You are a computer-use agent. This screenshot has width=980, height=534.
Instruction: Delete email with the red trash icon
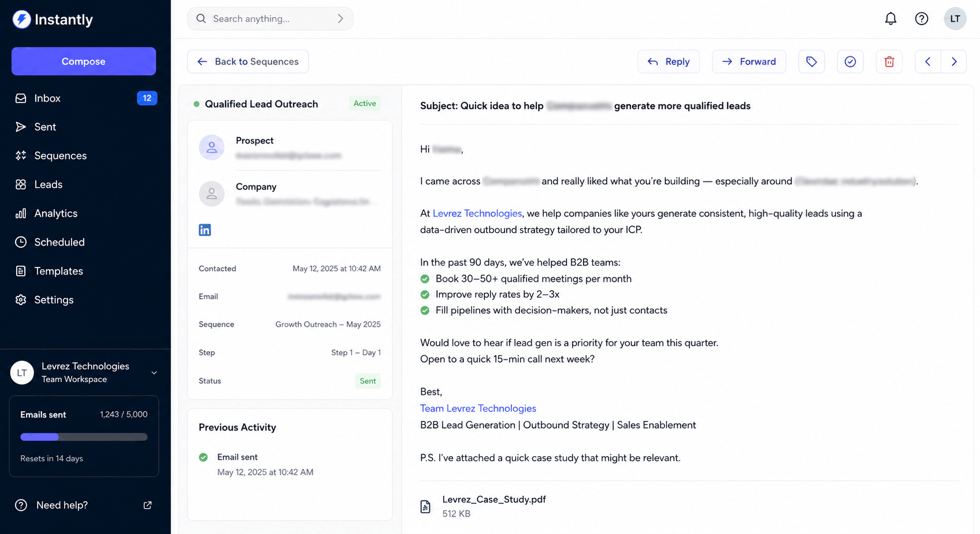click(x=889, y=62)
